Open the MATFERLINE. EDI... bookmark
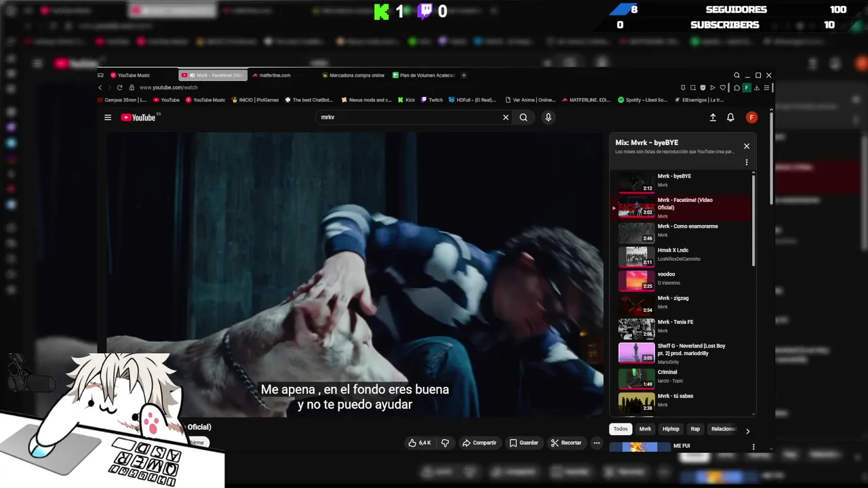 [586, 100]
